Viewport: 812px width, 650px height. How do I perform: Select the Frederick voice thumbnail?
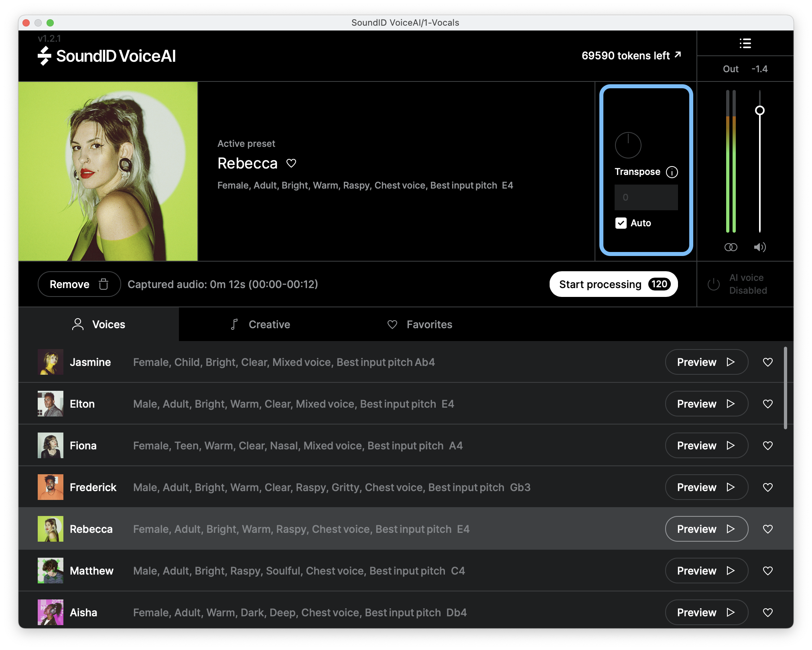point(51,487)
